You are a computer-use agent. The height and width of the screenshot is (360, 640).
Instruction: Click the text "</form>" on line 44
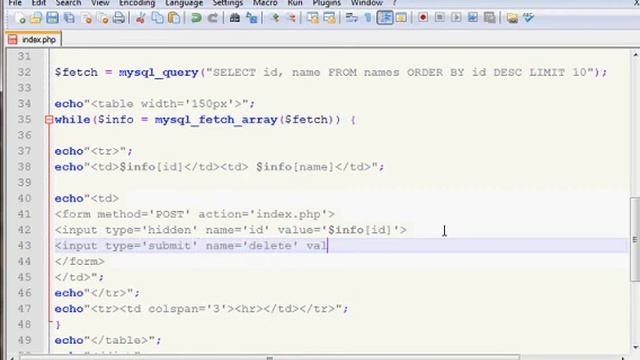[x=80, y=261]
